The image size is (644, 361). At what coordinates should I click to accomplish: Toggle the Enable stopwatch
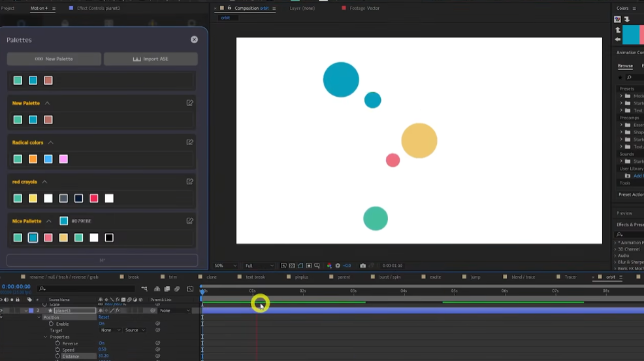(52, 324)
